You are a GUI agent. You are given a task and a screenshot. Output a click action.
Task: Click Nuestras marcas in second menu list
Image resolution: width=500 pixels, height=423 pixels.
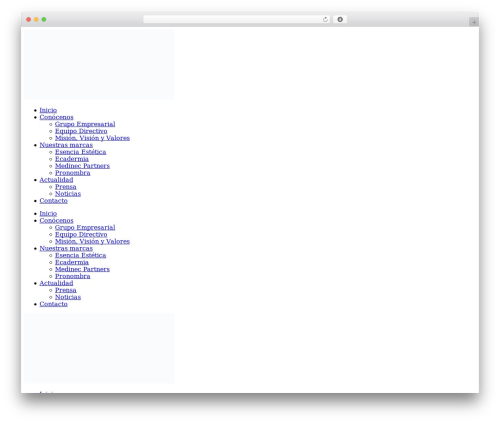click(x=66, y=248)
